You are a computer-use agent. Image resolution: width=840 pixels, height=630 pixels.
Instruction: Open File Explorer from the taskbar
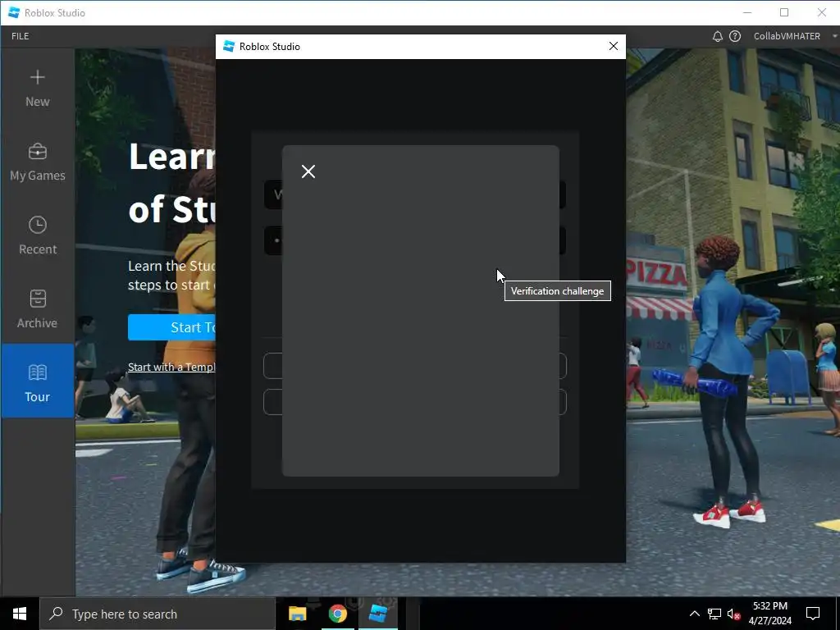click(x=297, y=614)
